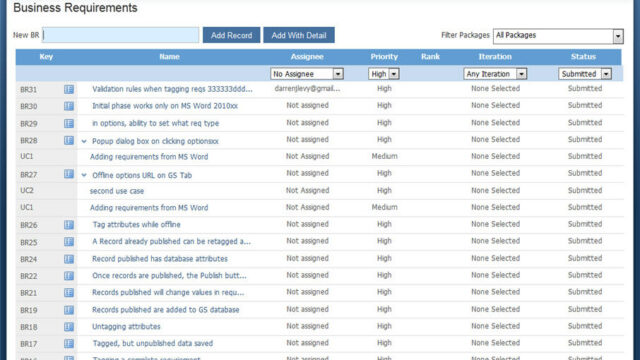Click the Add With Detail button
640x360 pixels.
click(299, 35)
